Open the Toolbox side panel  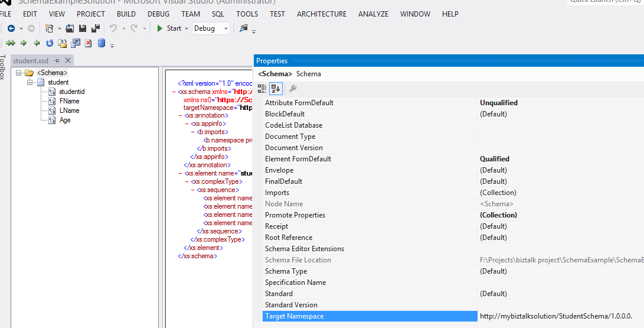coord(3,67)
